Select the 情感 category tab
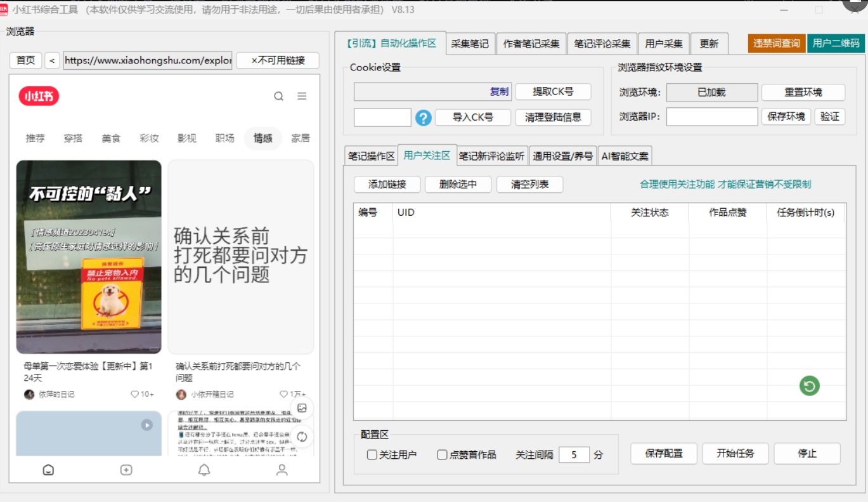This screenshot has height=502, width=868. tap(262, 138)
